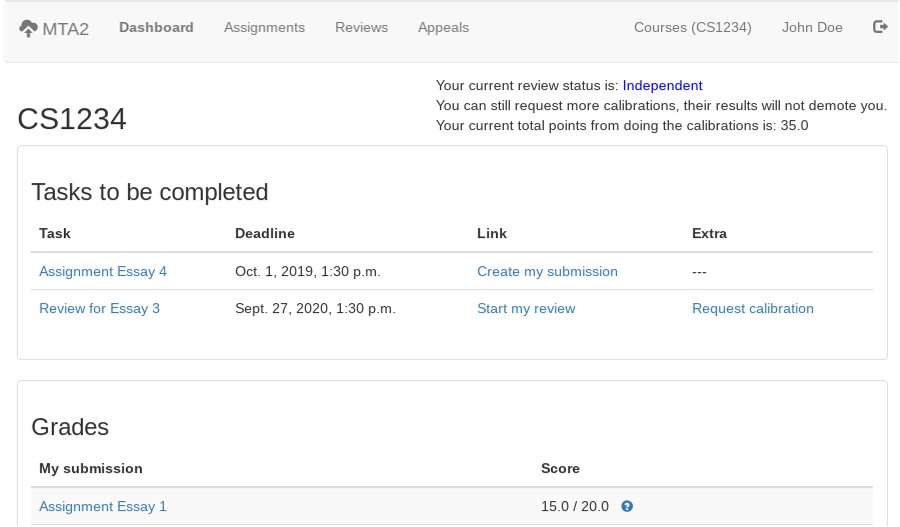Click the help question-mark icon beside score
The image size is (900, 527).
point(627,506)
